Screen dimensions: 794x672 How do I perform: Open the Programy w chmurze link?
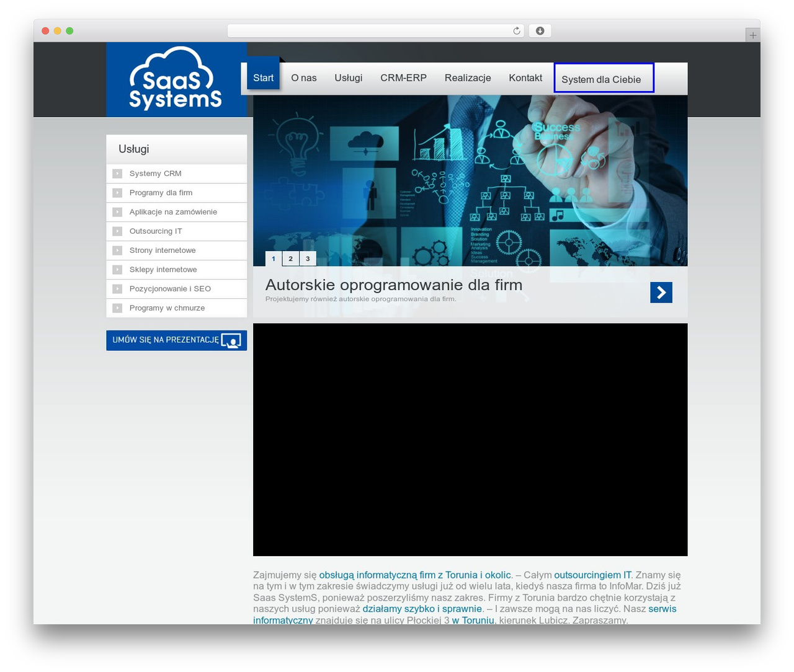pyautogui.click(x=167, y=308)
